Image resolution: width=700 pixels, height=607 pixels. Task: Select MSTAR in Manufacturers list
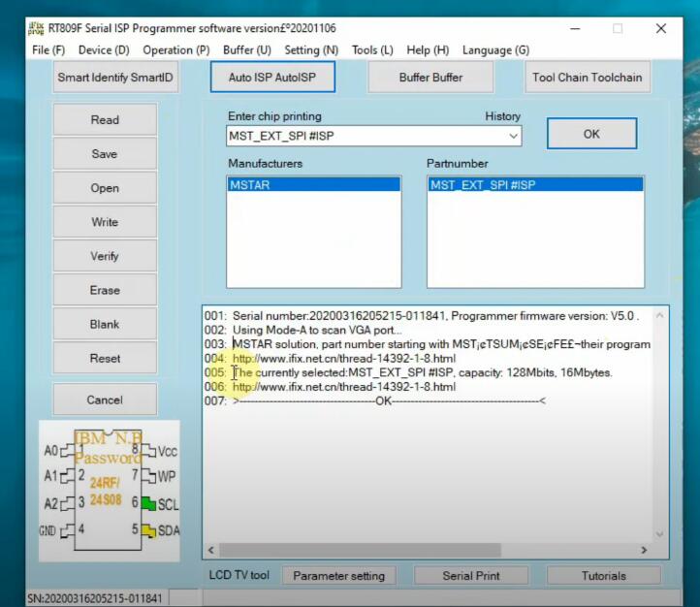point(313,185)
